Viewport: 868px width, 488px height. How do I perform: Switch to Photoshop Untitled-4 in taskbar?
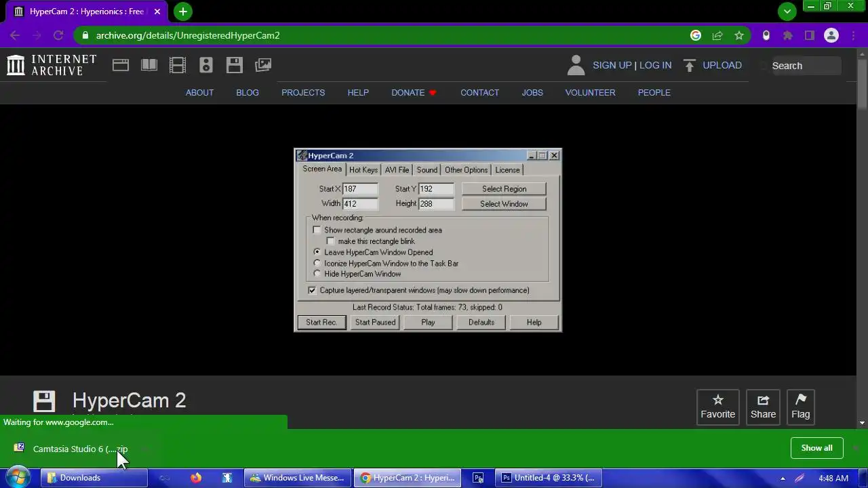click(548, 478)
